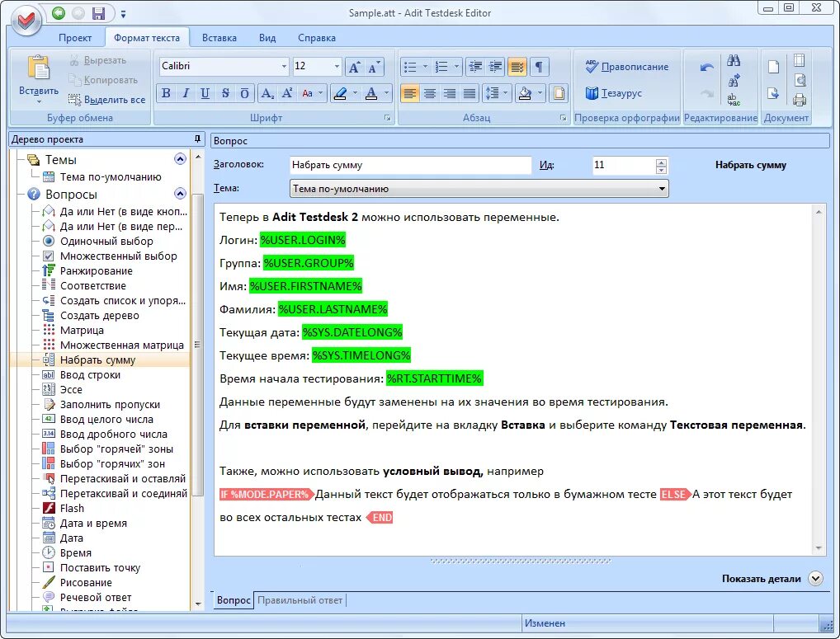
Task: Increment the Ид value with up stepper
Action: (x=661, y=161)
